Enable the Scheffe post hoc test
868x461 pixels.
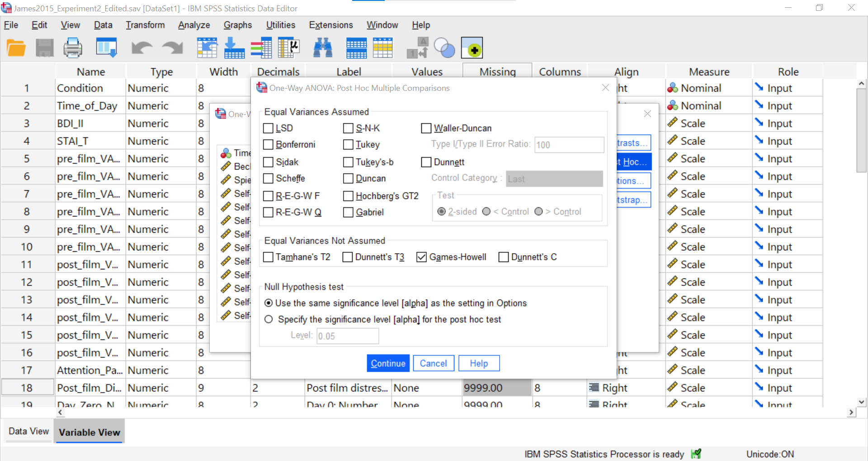[x=268, y=179]
